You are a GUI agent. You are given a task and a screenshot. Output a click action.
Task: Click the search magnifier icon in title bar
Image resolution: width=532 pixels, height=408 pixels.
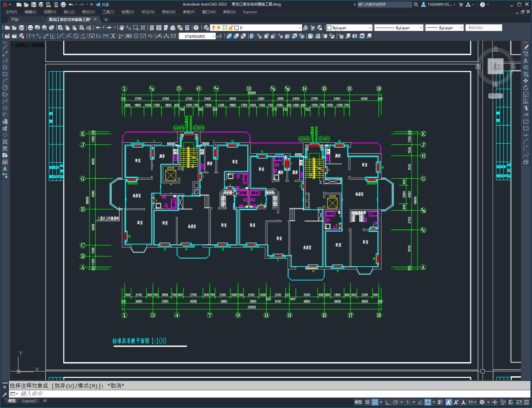[x=416, y=5]
